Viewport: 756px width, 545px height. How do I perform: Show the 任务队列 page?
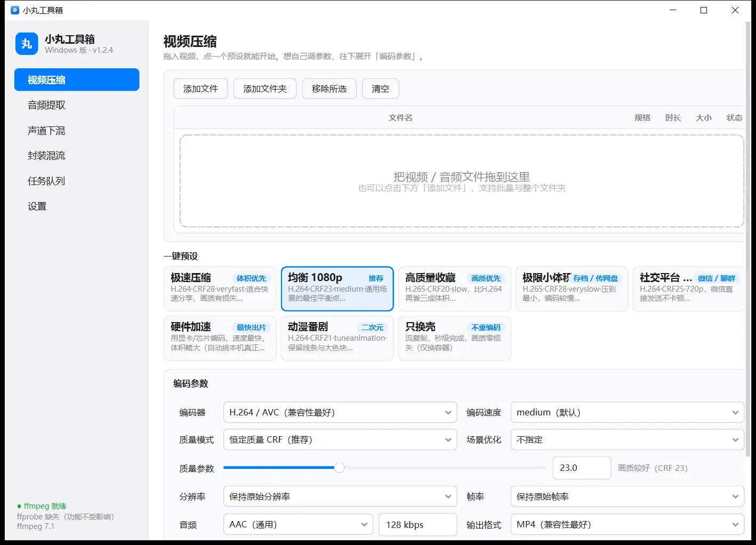tap(77, 181)
